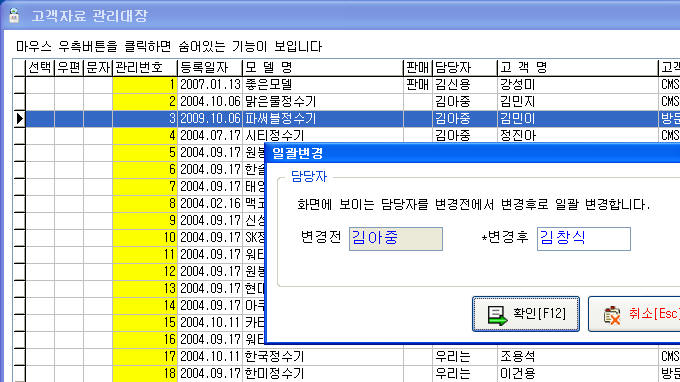Click the clipboard X icon on 취소[Esc]
680x382 pixels.
[x=612, y=315]
